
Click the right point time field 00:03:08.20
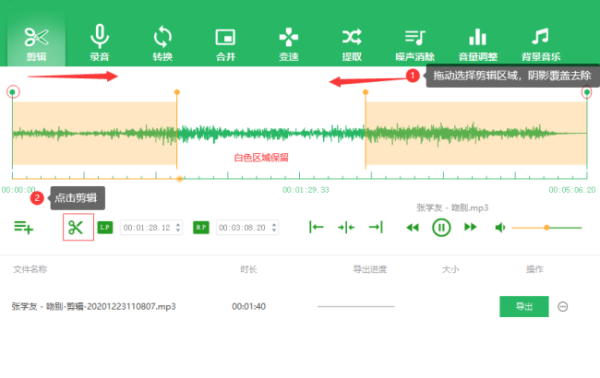243,228
